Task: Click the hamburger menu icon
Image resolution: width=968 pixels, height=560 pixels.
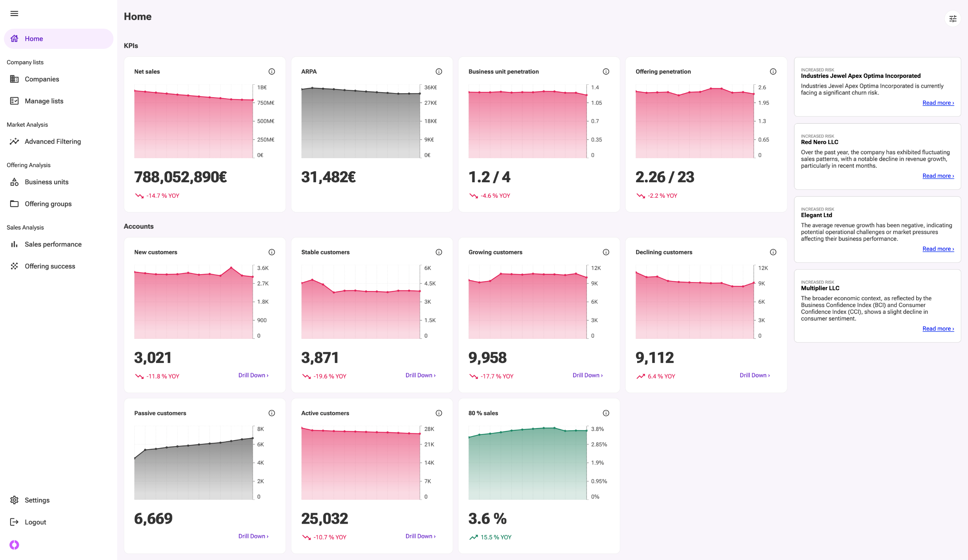Action: pos(14,14)
